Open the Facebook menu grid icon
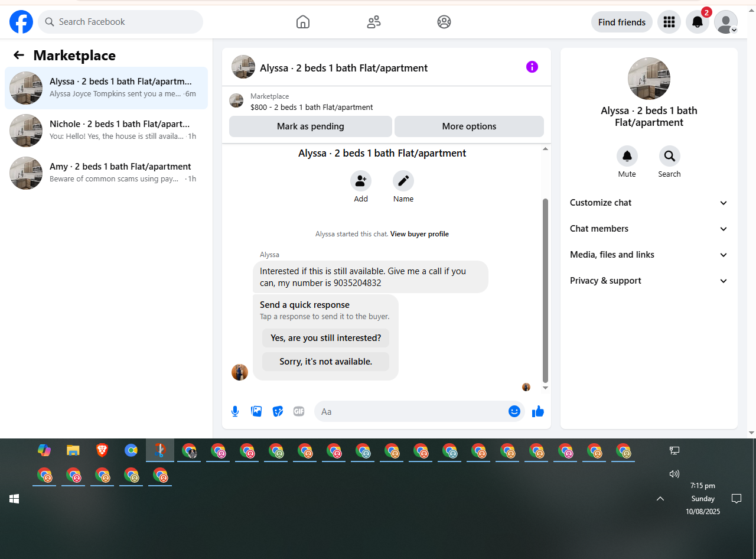The height and width of the screenshot is (559, 756). [x=669, y=22]
